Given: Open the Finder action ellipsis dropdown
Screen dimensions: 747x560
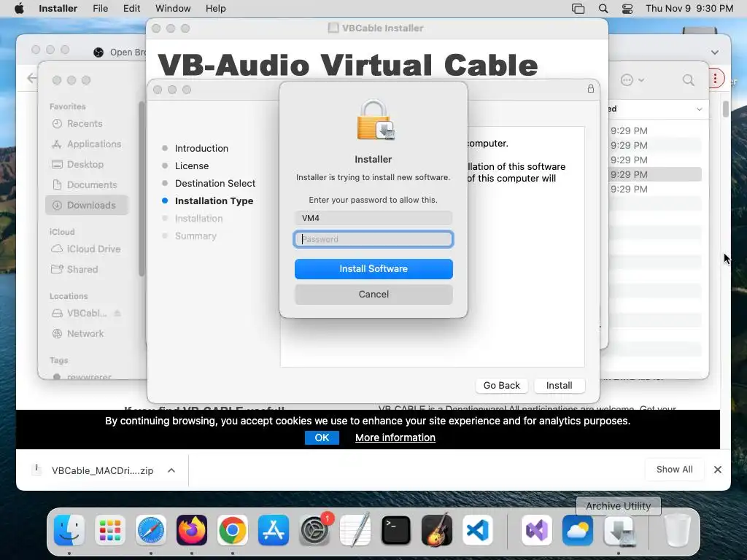Looking at the screenshot, I should click(632, 80).
